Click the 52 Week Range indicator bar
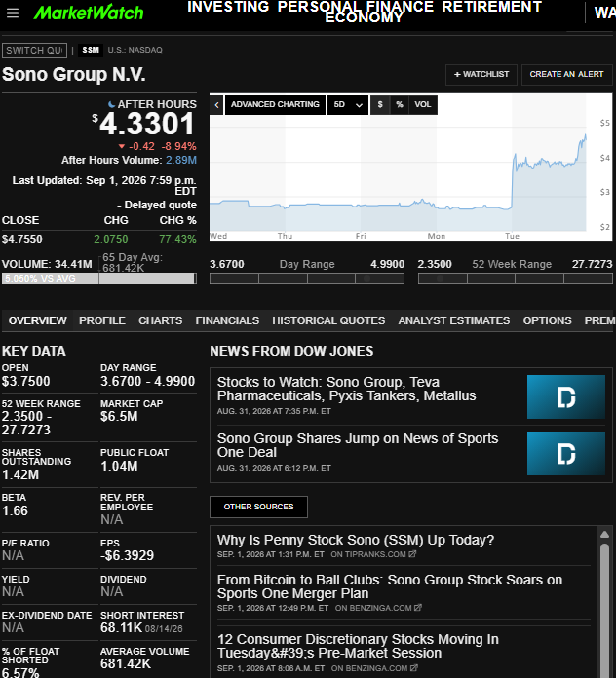This screenshot has height=678, width=616. pos(516,279)
